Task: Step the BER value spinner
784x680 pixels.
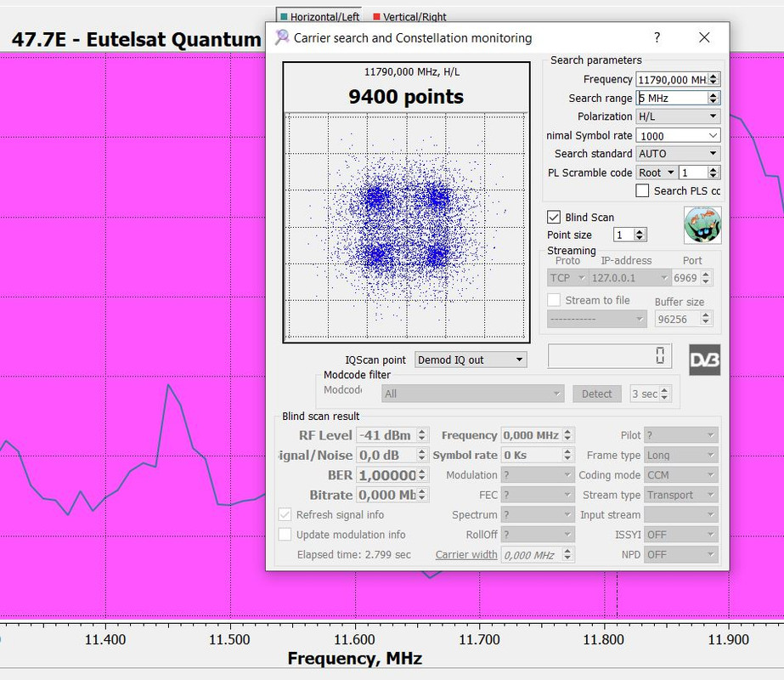Action: (422, 475)
